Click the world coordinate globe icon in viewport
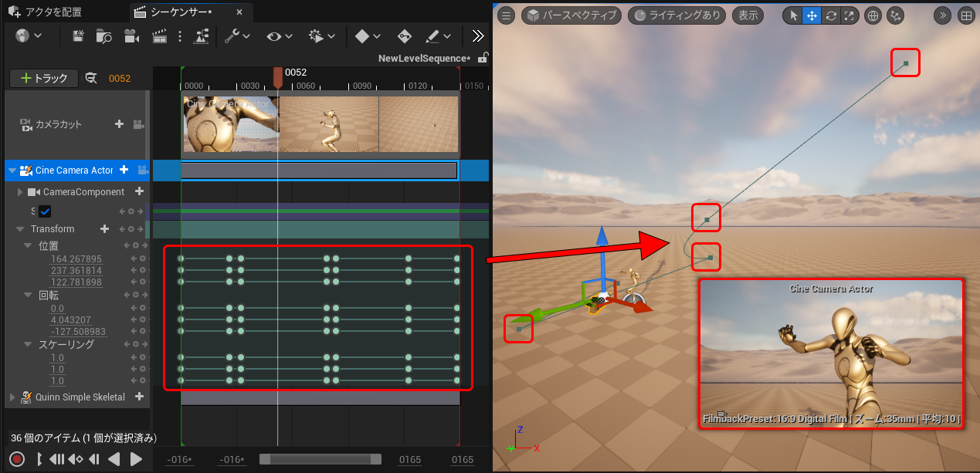The height and width of the screenshot is (473, 980). click(x=873, y=15)
